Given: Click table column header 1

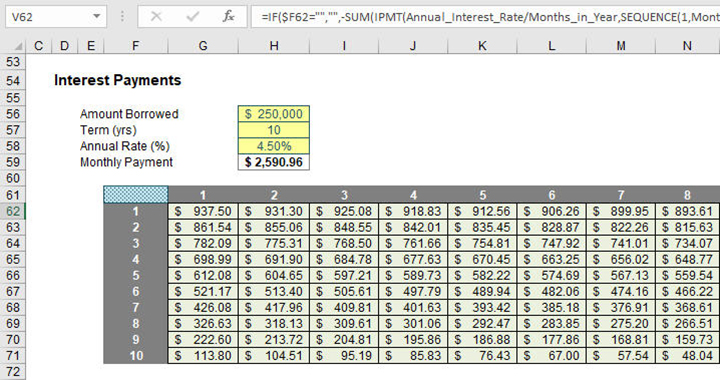Looking at the screenshot, I should [x=203, y=195].
